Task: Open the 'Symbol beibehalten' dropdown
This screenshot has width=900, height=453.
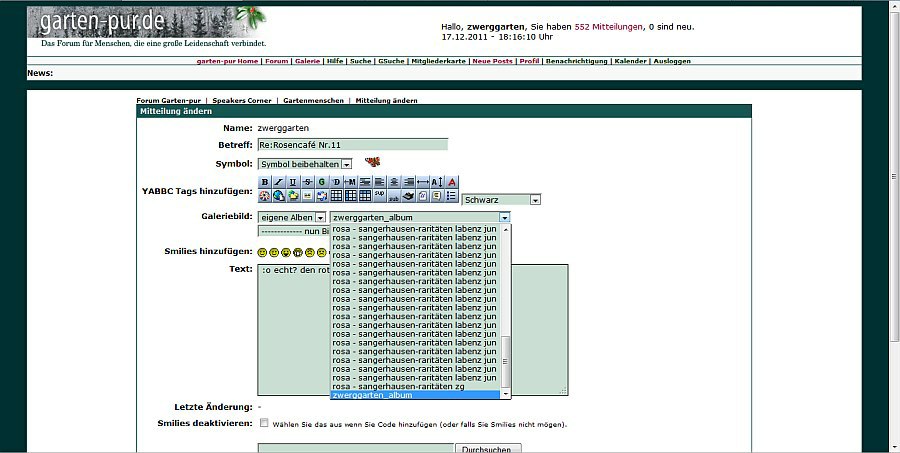Action: (305, 164)
